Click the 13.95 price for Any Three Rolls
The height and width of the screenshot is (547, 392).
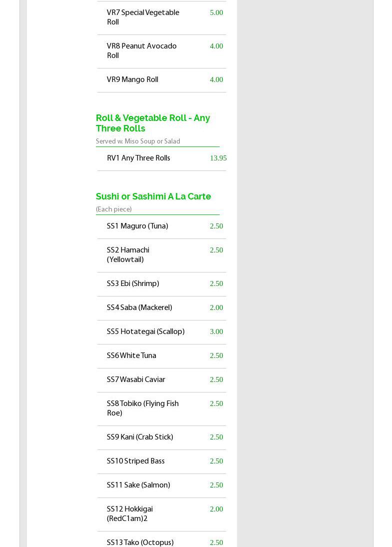218,158
